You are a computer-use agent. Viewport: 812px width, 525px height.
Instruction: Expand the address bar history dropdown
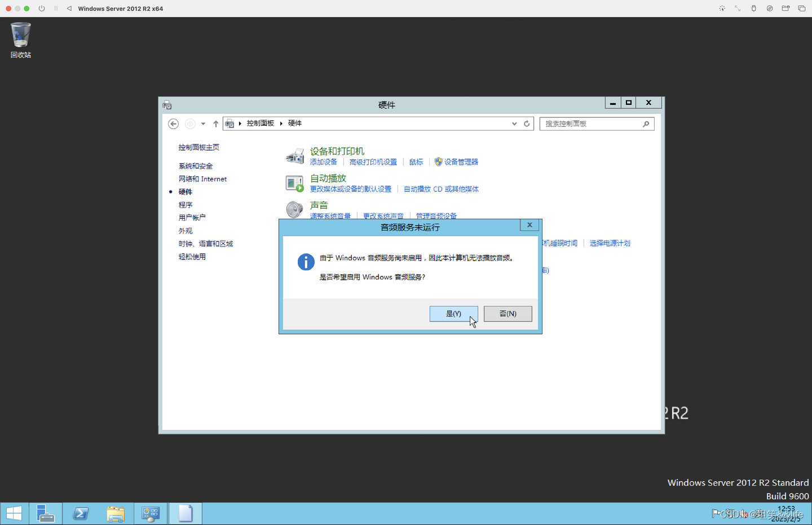pos(514,123)
